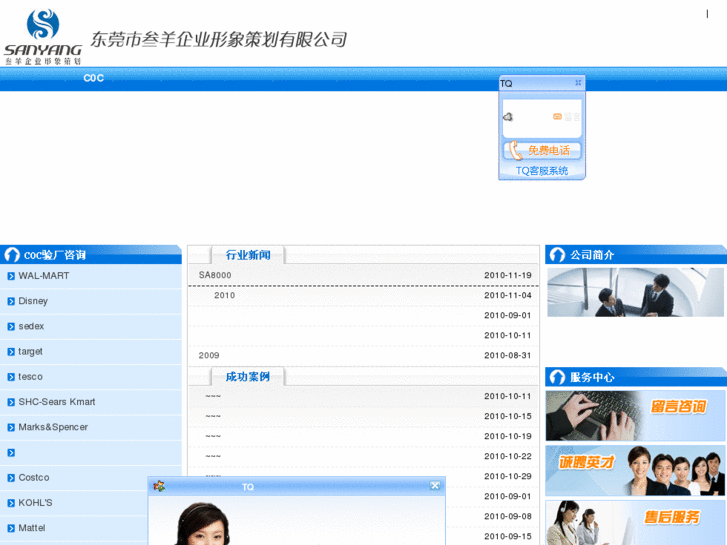This screenshot has width=727, height=545.
Task: Switch to the 成功案例 tab
Action: pos(248,377)
